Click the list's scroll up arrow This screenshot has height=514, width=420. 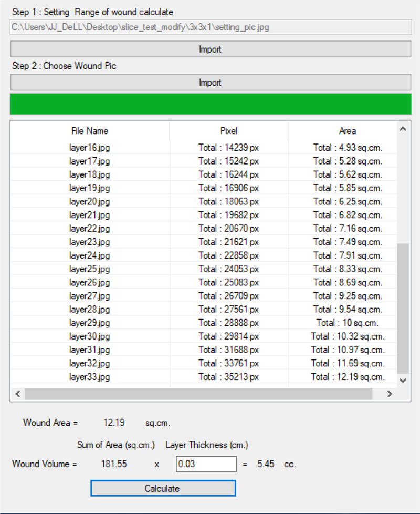403,129
